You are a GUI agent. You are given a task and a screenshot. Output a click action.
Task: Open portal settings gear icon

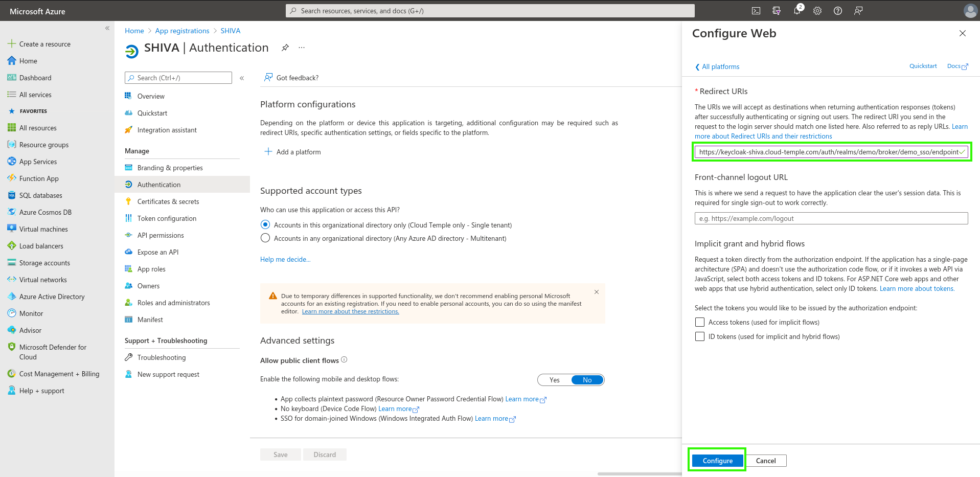(817, 11)
